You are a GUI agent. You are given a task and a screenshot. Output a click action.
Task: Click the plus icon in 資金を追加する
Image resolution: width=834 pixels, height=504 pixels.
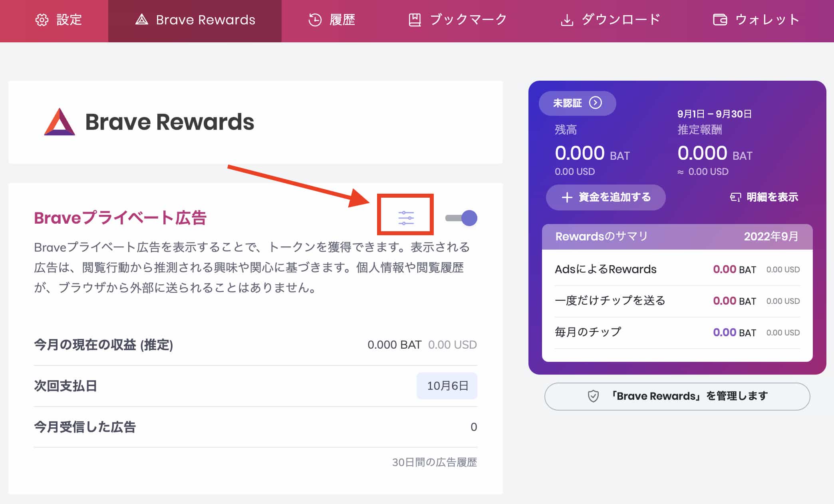tap(567, 197)
